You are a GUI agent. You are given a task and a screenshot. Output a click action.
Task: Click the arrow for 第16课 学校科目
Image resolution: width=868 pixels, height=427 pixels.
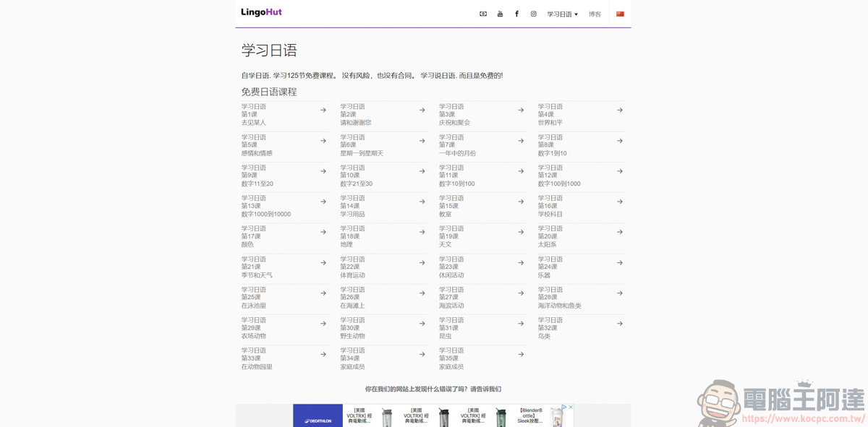(x=620, y=202)
